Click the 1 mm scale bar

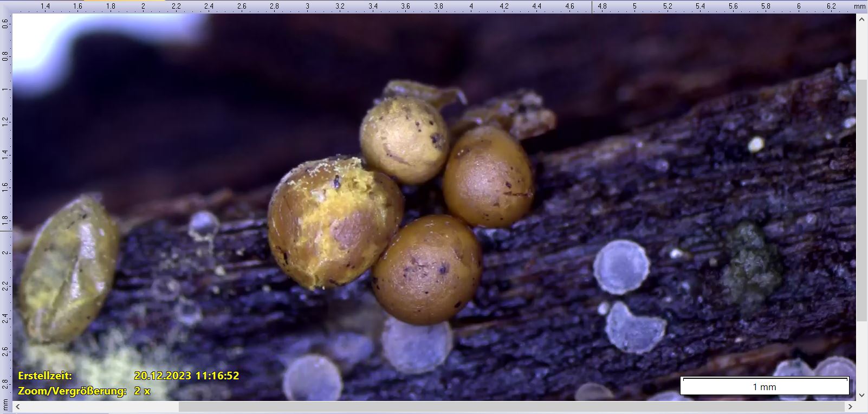click(765, 386)
